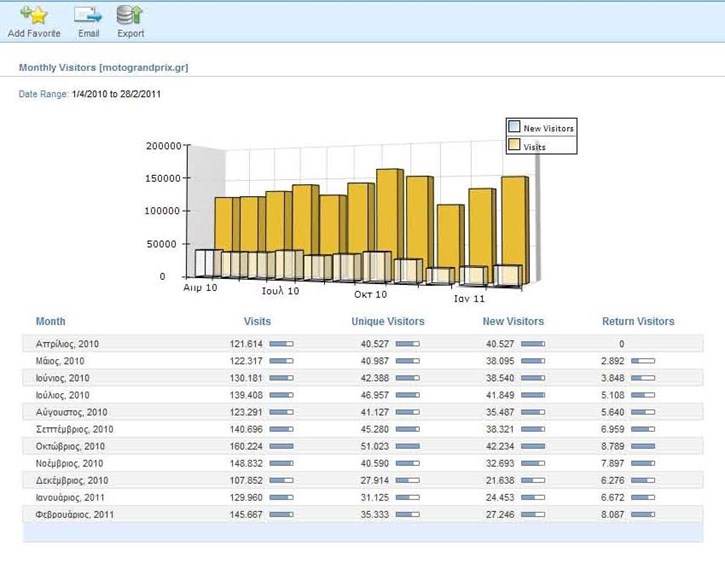Select the Αύγουστος, 2010 row label

[71, 412]
